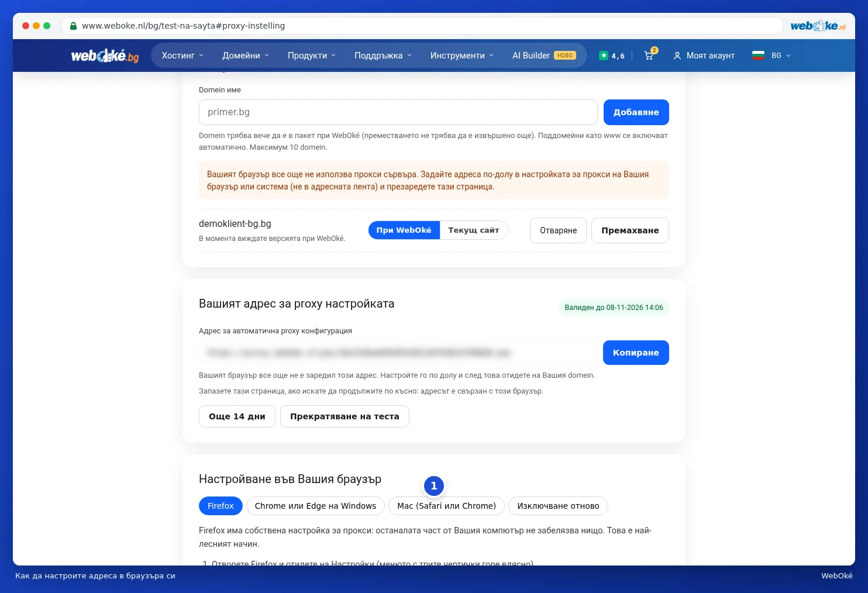Image resolution: width=868 pixels, height=593 pixels.
Task: Click the padlock icon in address bar
Action: [73, 26]
